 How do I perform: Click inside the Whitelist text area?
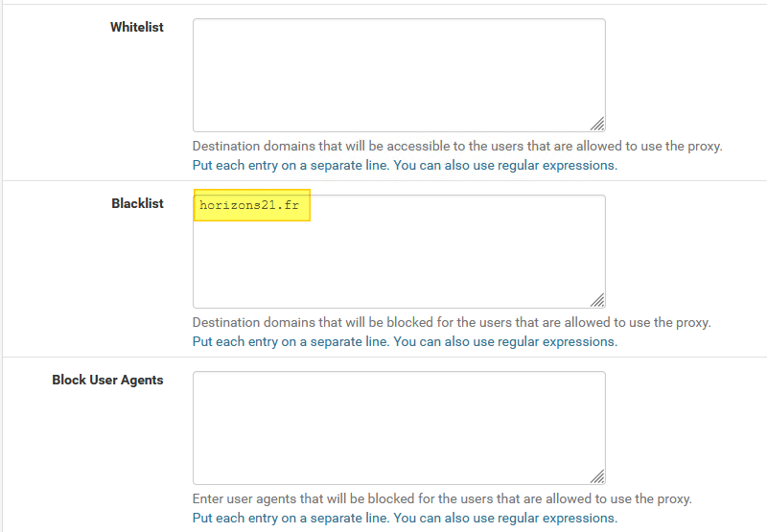point(398,75)
